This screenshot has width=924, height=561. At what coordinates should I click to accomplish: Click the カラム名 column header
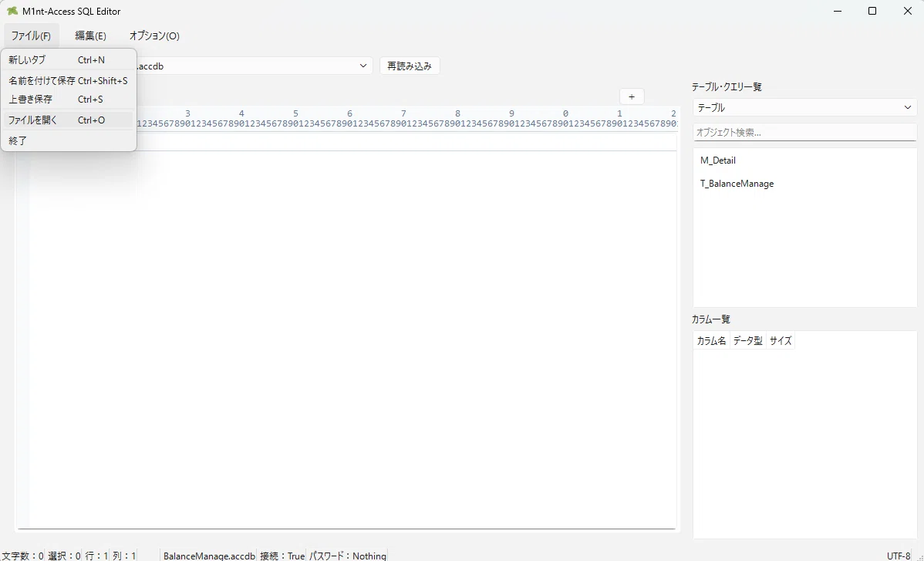[711, 340]
